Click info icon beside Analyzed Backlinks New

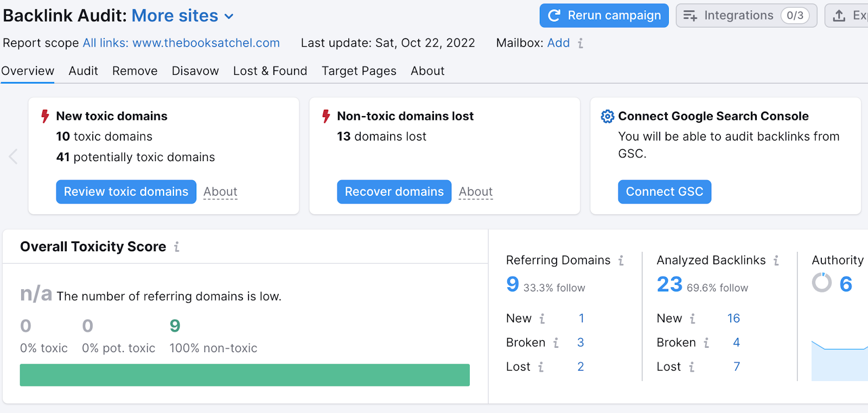(x=692, y=319)
